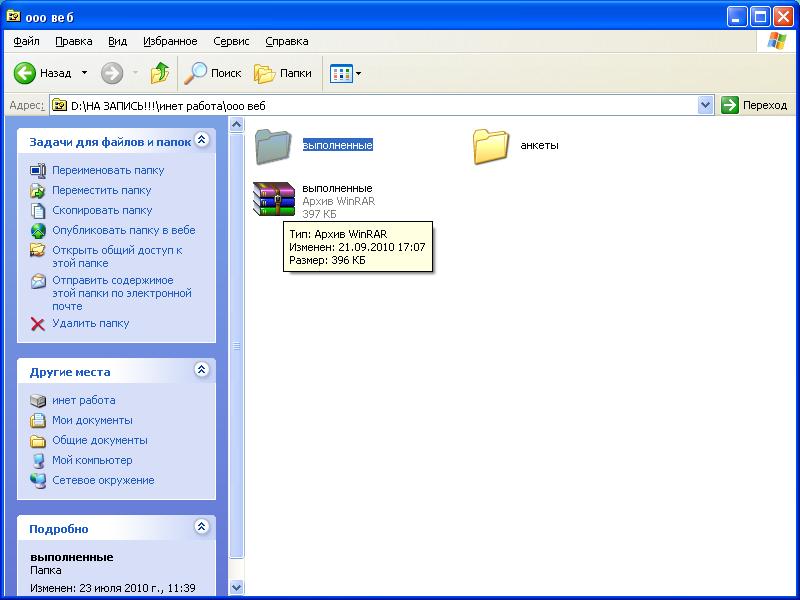Click the Мой компьютер icon
Image resolution: width=800 pixels, height=600 pixels.
38,460
